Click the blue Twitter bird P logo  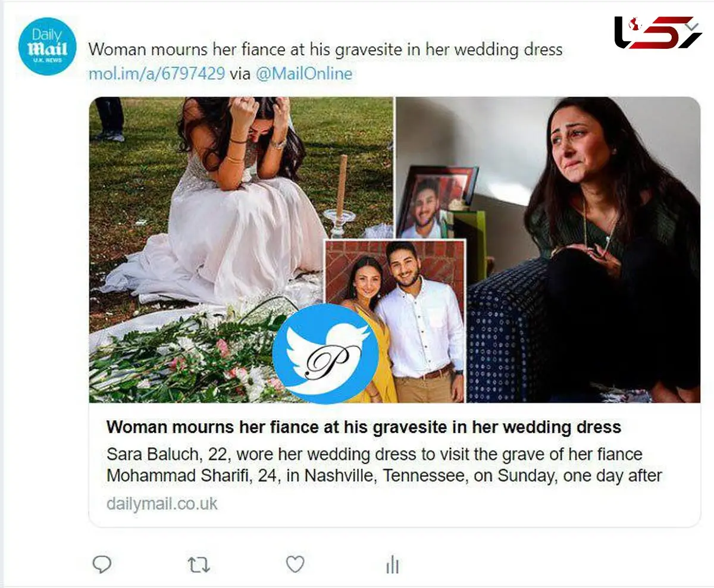pyautogui.click(x=325, y=354)
